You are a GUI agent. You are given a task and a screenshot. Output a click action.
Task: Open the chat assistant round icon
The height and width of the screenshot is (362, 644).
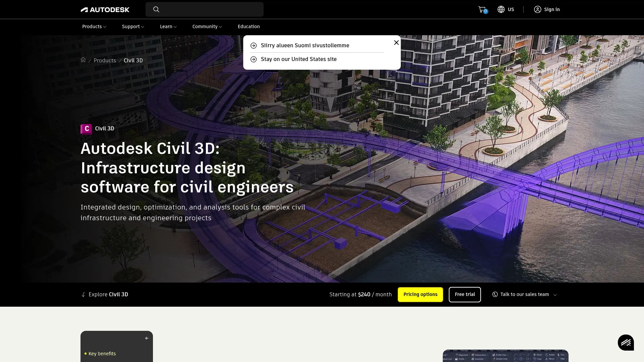pos(626,343)
